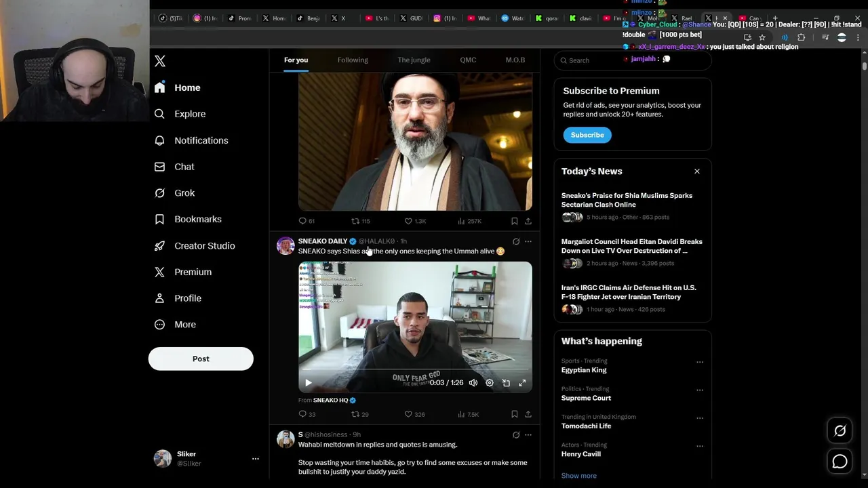Viewport: 868px width, 488px height.
Task: Toggle picture-in-picture on the video
Action: [x=506, y=383]
